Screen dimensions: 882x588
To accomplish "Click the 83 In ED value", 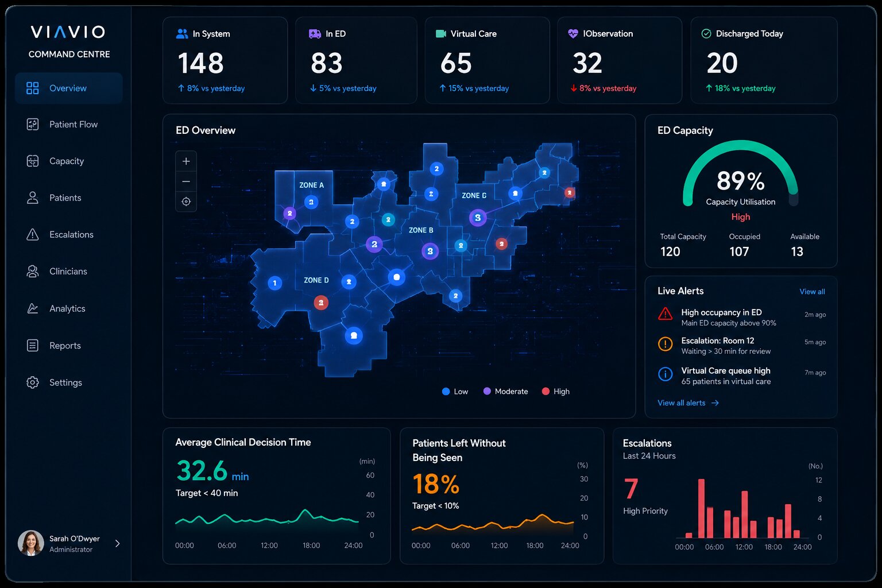I will [x=327, y=63].
